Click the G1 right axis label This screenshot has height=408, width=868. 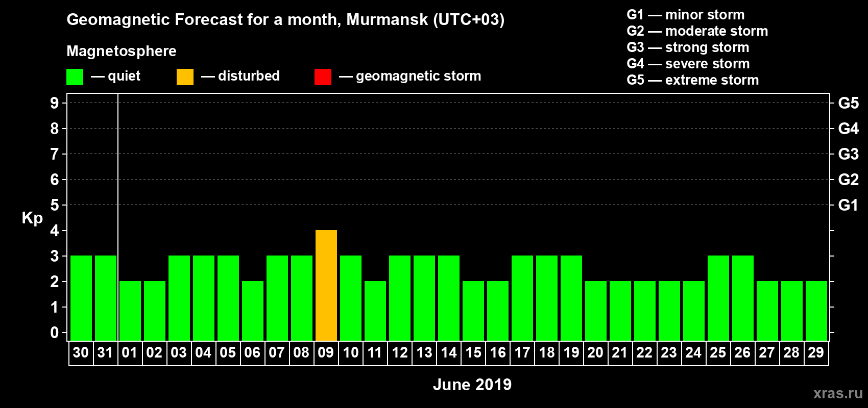point(848,205)
